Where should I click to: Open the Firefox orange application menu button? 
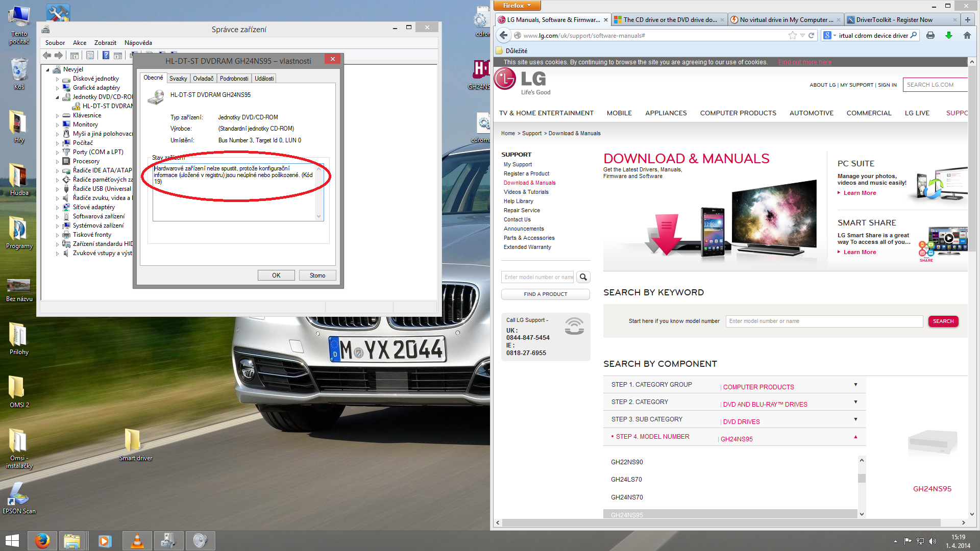[517, 6]
